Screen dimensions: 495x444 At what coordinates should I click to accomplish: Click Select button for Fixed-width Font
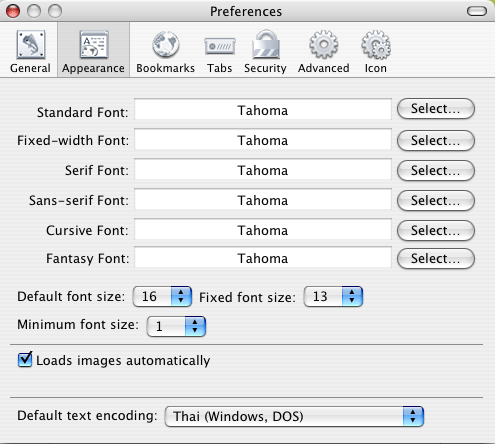(x=436, y=140)
